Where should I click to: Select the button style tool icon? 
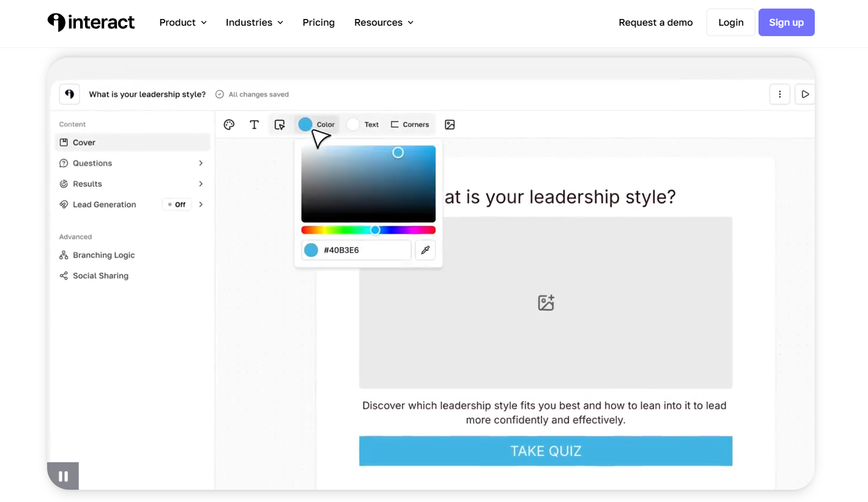coord(280,125)
